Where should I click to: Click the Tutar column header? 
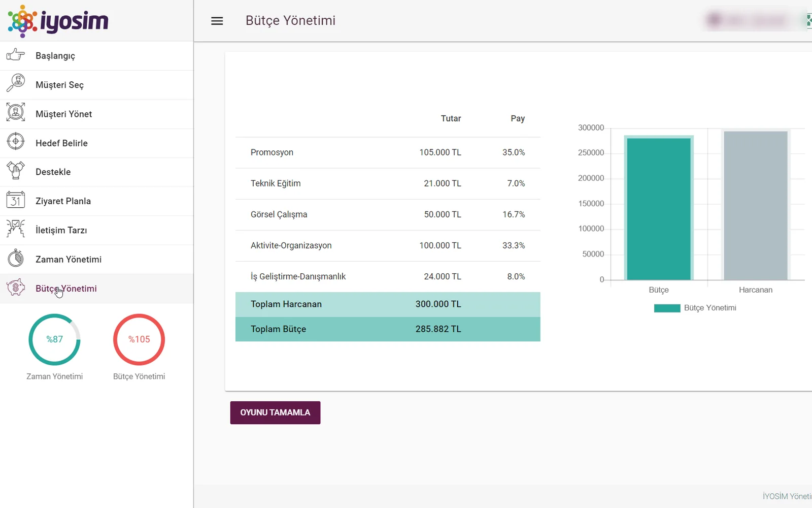pos(451,118)
